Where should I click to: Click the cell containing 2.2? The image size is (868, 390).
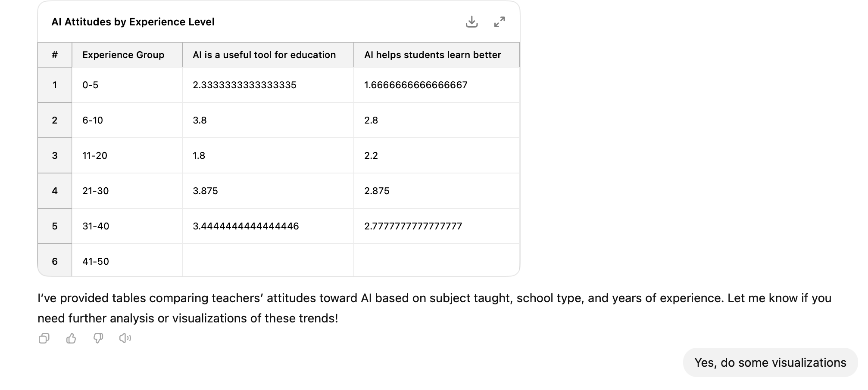437,155
